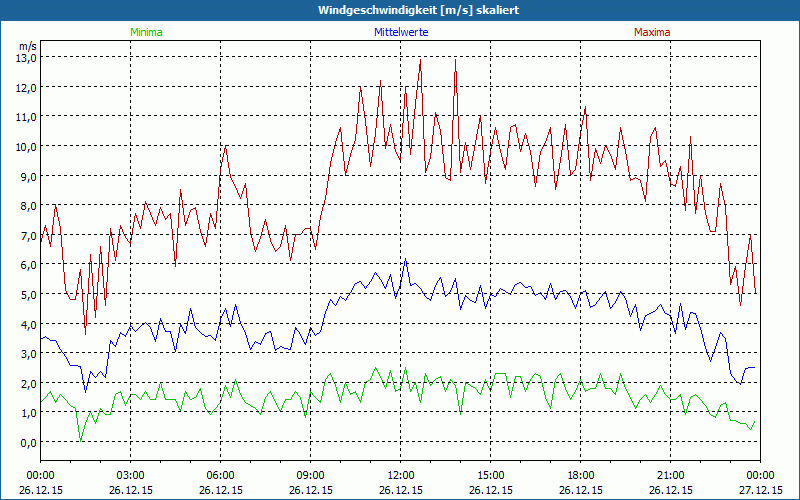Image resolution: width=800 pixels, height=500 pixels.
Task: Click the 6,0 y-axis value
Action: pos(28,265)
